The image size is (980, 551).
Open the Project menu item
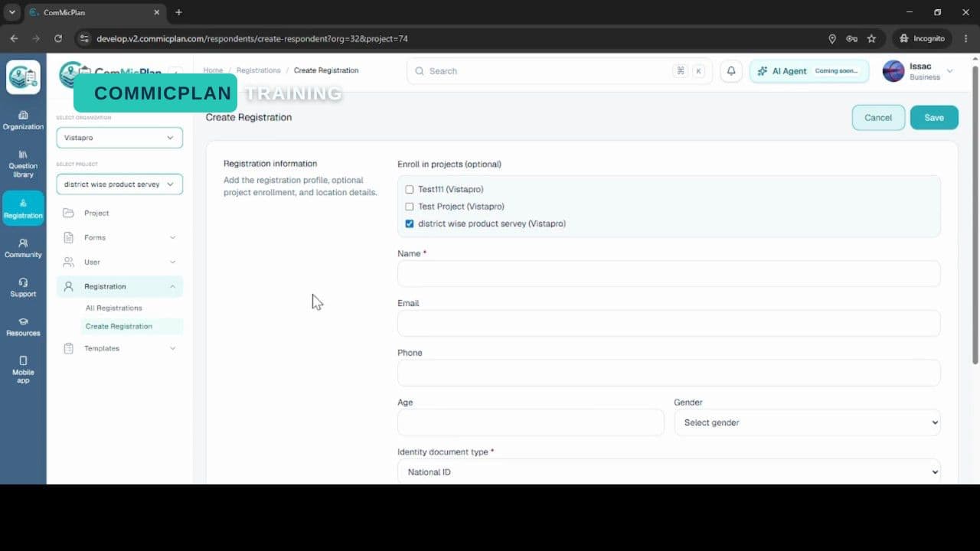click(x=119, y=213)
